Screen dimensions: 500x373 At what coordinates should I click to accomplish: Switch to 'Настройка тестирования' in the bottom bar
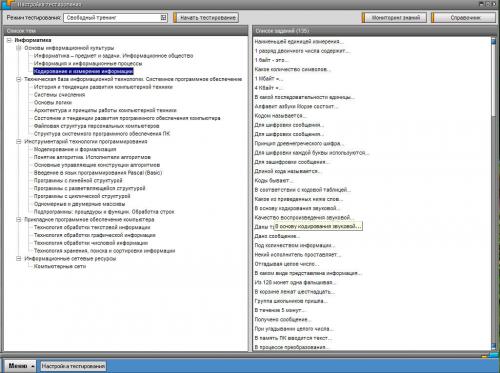point(73,366)
